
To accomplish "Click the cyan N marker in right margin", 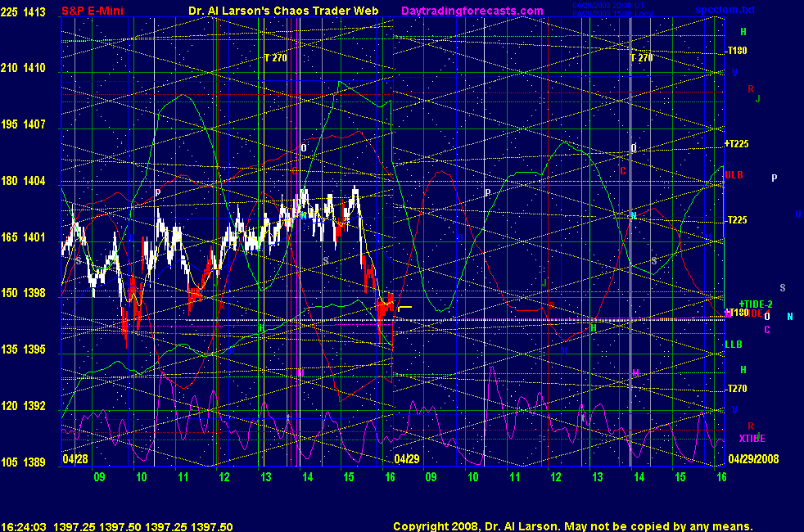I will tap(790, 316).
